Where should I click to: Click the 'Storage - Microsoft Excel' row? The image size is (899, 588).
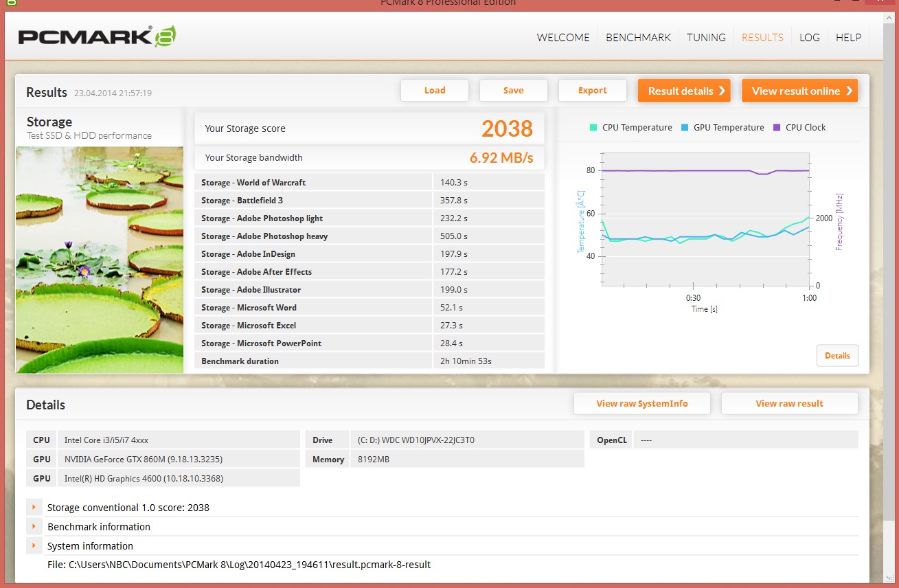369,326
